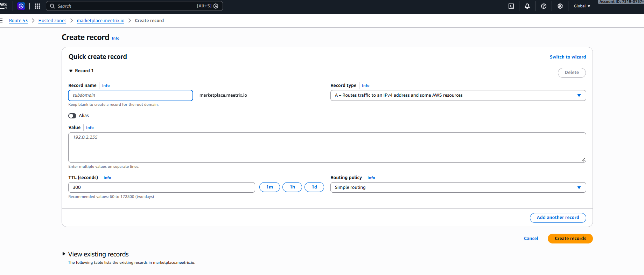Click Create records
This screenshot has width=644, height=275.
(570, 239)
